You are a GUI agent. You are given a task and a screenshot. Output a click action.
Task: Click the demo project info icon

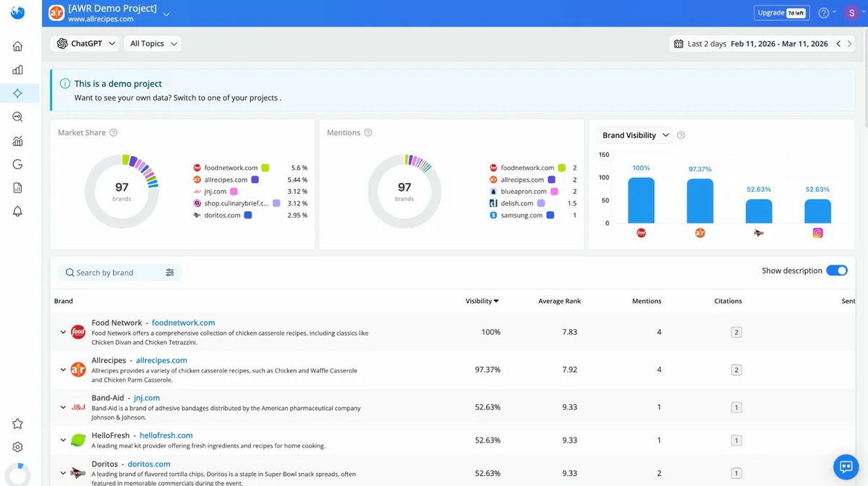point(65,84)
